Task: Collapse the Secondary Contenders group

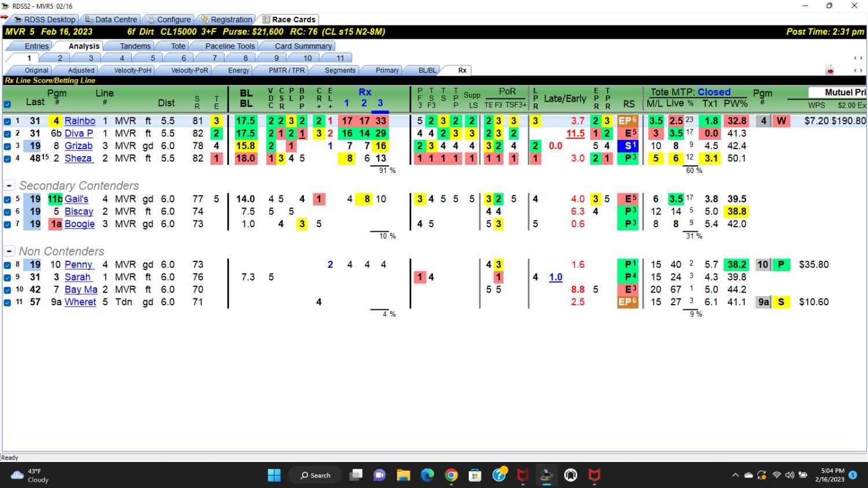Action: click(9, 186)
